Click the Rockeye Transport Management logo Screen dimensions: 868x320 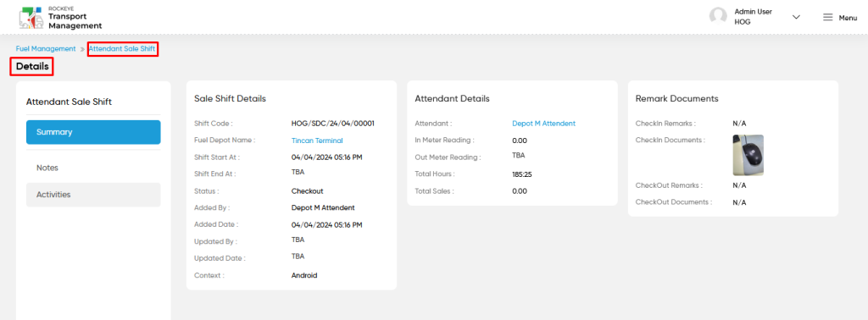(x=60, y=18)
